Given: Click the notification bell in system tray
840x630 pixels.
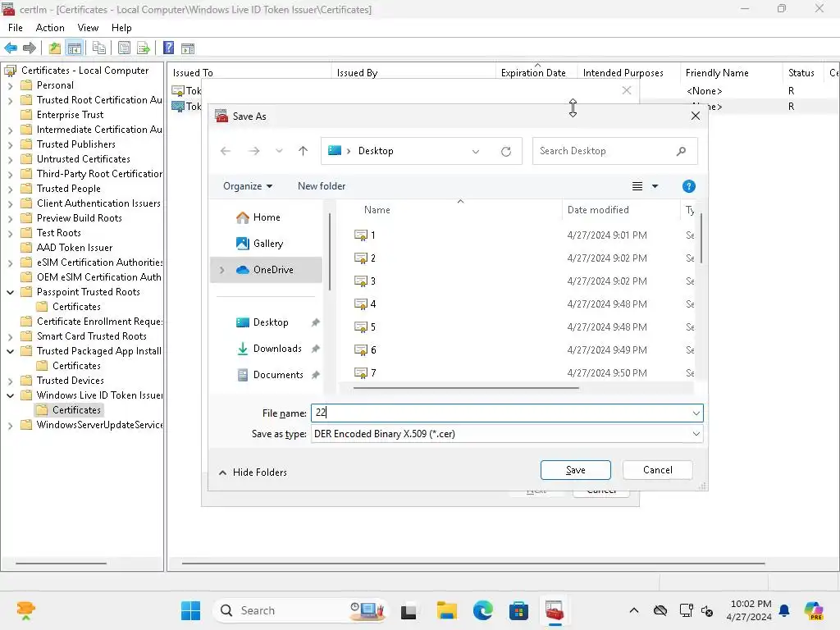Looking at the screenshot, I should point(784,610).
